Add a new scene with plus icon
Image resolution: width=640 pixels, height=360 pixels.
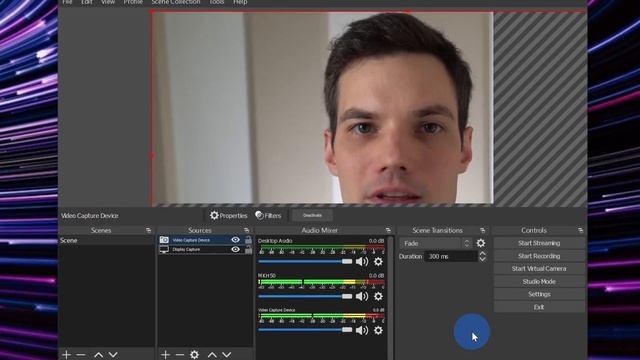click(66, 355)
